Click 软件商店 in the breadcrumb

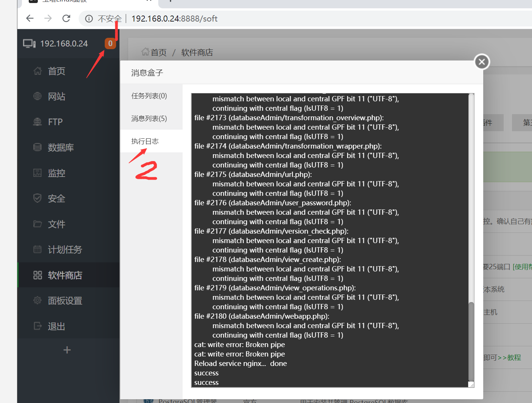(x=197, y=53)
